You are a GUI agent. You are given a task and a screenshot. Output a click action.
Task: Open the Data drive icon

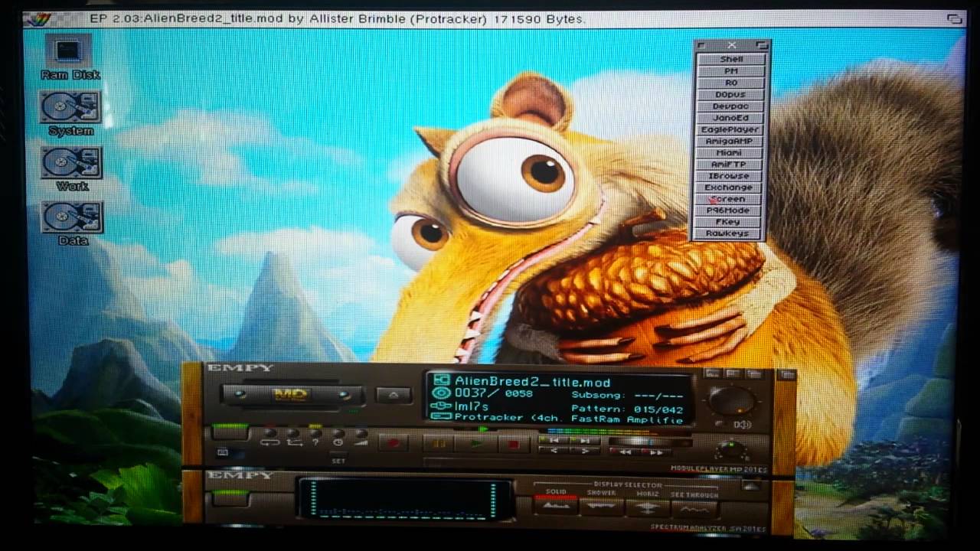(72, 224)
